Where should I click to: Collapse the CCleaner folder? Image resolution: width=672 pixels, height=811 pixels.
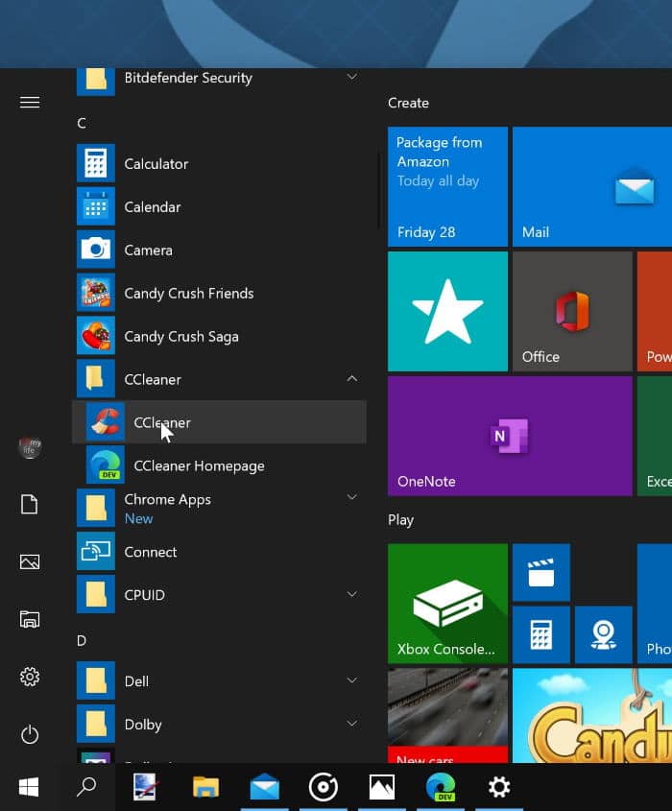(351, 379)
